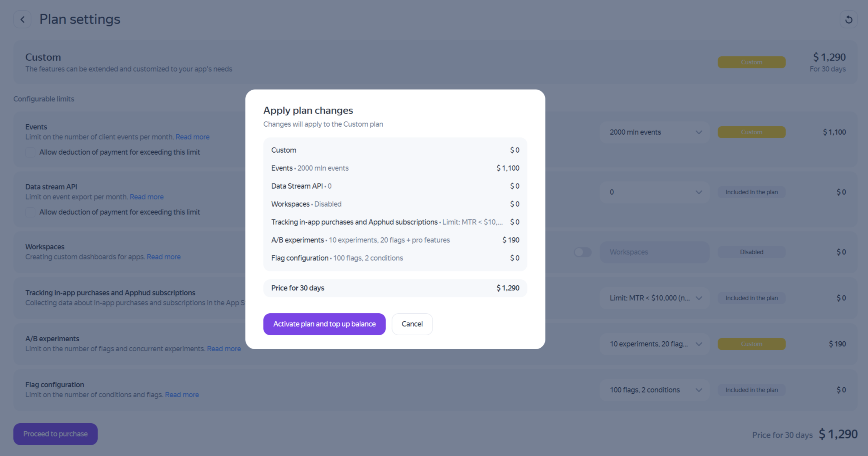Image resolution: width=868 pixels, height=456 pixels.
Task: Click the Workspaces input field
Action: pyautogui.click(x=654, y=252)
